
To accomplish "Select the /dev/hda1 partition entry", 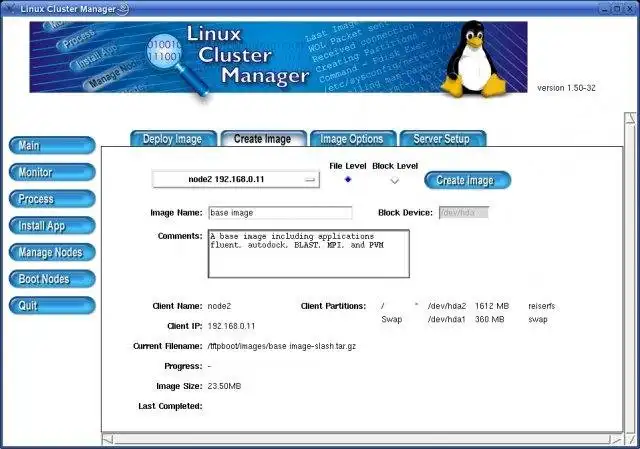I will click(x=447, y=319).
